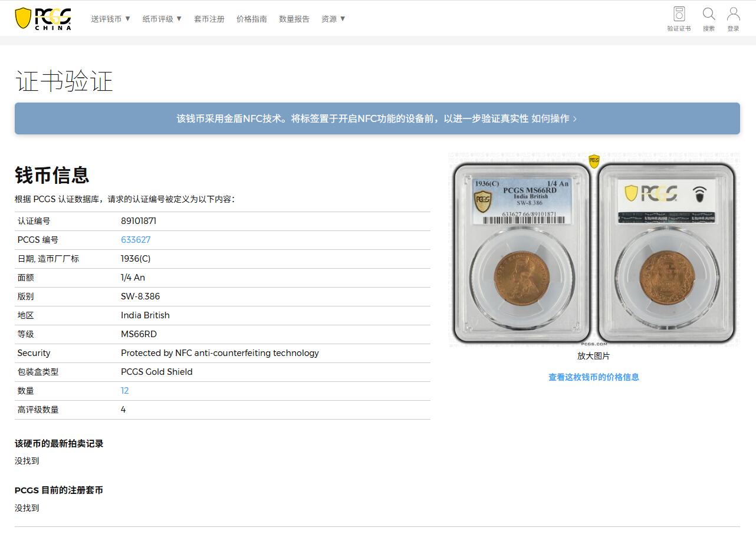Click the 如何操作 link in NFC banner
756x534 pixels.
click(x=554, y=118)
